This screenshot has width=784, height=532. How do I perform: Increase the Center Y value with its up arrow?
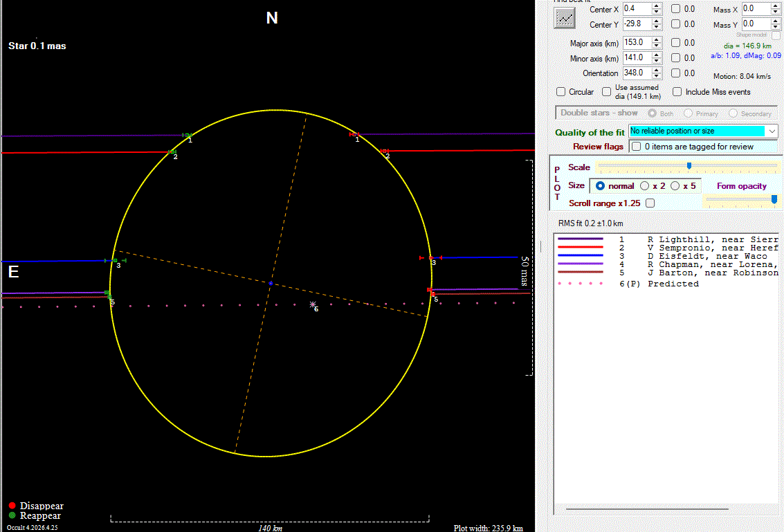657,21
